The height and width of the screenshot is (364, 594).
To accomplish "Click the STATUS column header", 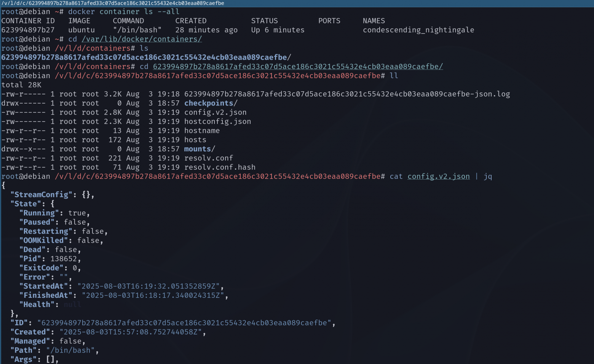I will click(264, 21).
